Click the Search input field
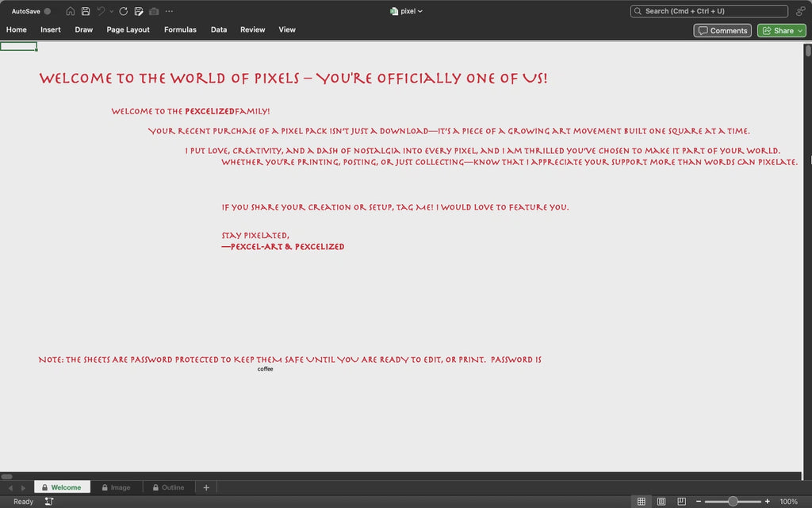Image resolution: width=812 pixels, height=508 pixels. pyautogui.click(x=709, y=11)
